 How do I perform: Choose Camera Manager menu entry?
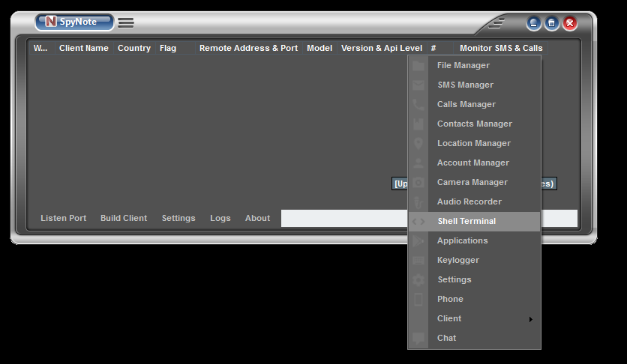pos(474,183)
